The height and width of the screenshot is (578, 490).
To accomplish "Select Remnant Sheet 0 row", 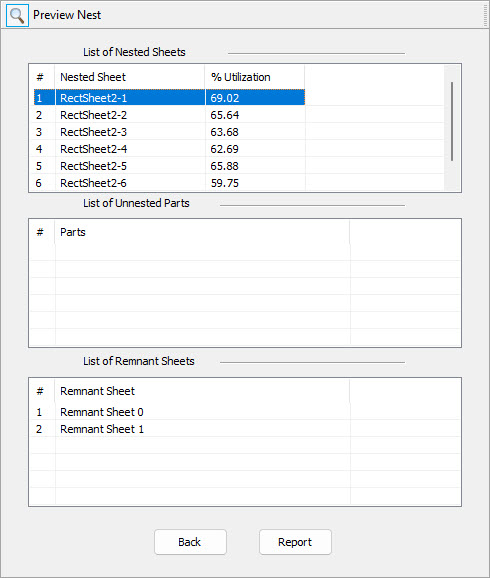I will click(245, 412).
